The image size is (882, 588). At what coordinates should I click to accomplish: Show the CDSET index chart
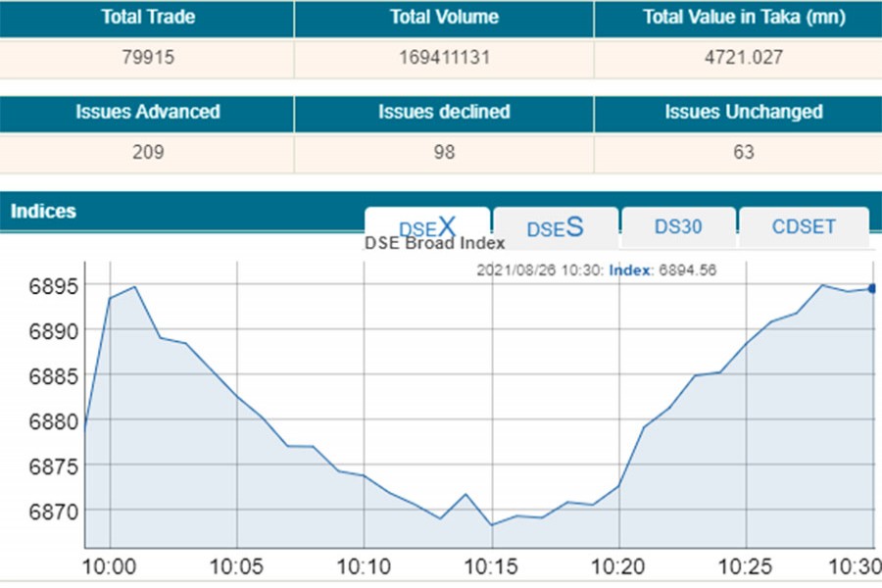[x=804, y=227]
